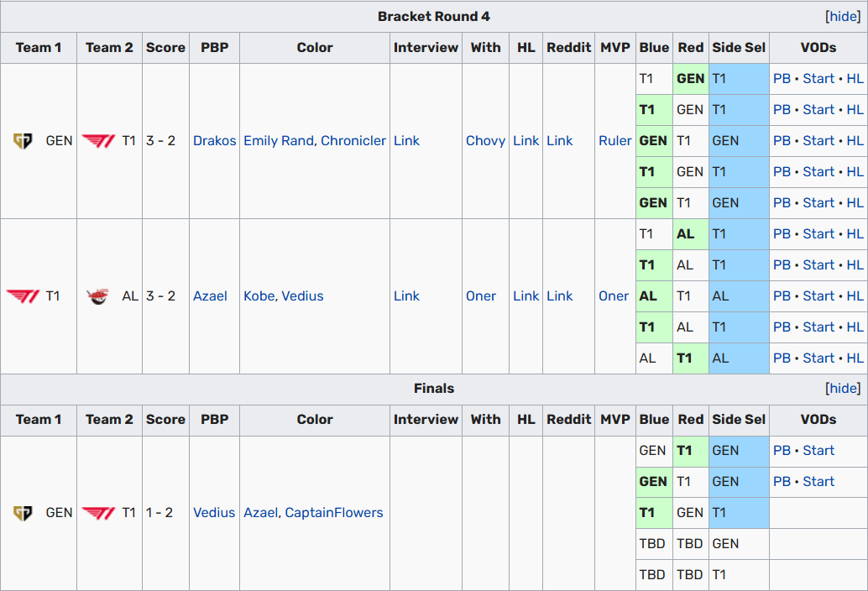Click the MVP header in Bracket Round 4

point(615,48)
